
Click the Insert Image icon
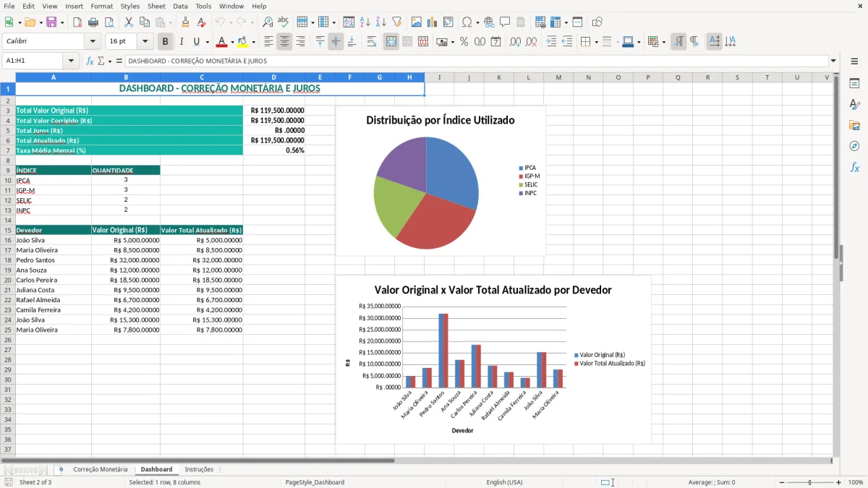point(417,22)
